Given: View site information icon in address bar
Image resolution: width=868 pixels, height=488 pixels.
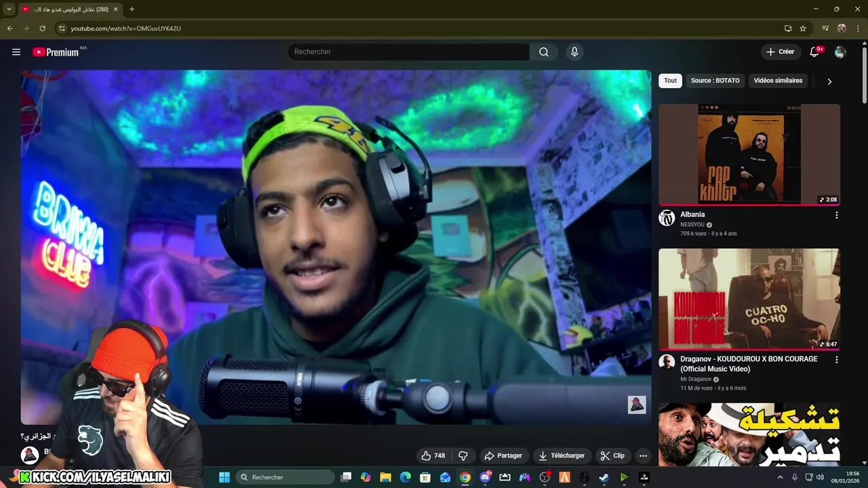Looking at the screenshot, I should [62, 28].
